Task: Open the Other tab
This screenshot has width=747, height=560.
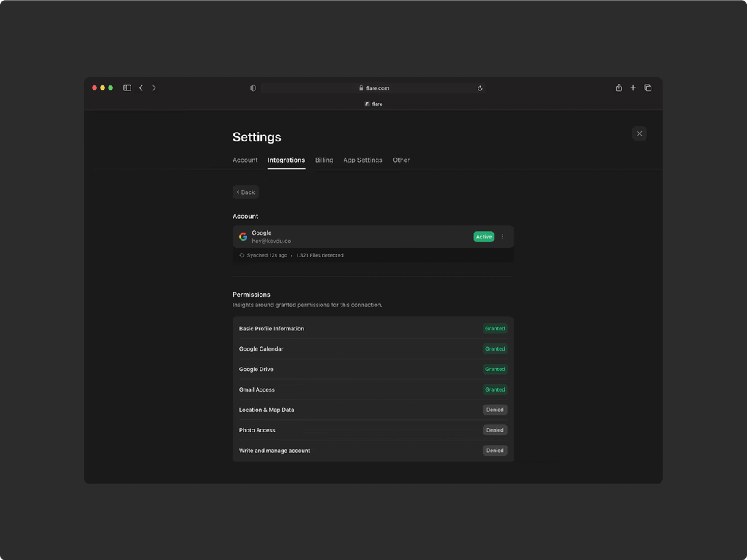Action: [401, 160]
